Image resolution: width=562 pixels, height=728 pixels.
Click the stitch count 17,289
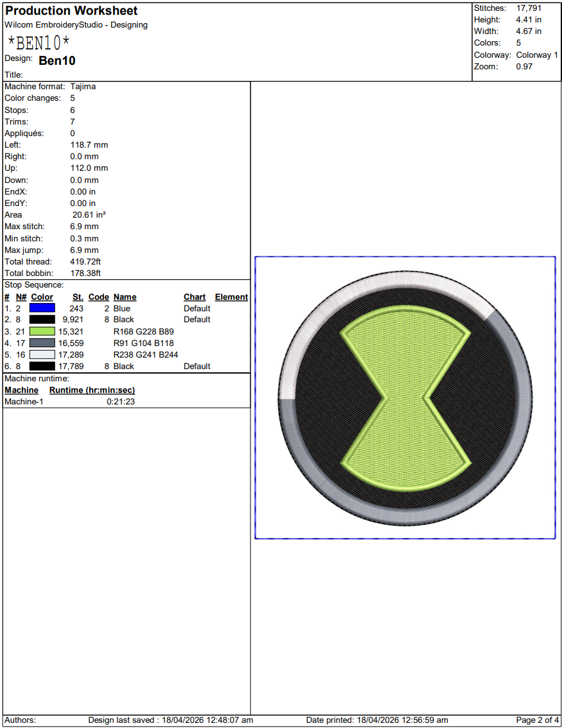click(71, 355)
